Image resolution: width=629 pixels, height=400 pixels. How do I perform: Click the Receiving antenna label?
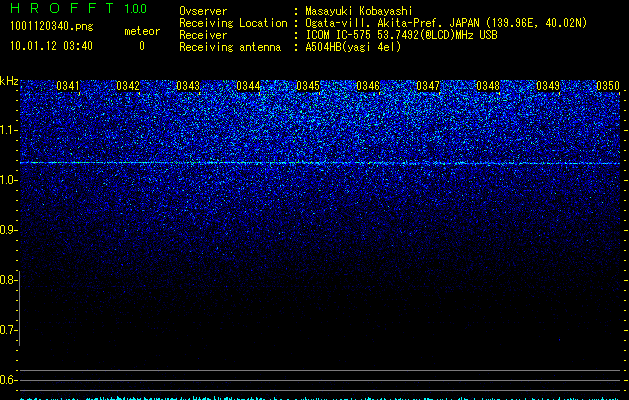(x=230, y=47)
